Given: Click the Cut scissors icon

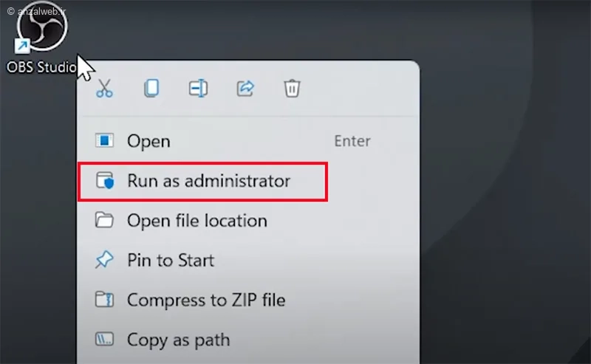Looking at the screenshot, I should click(104, 89).
